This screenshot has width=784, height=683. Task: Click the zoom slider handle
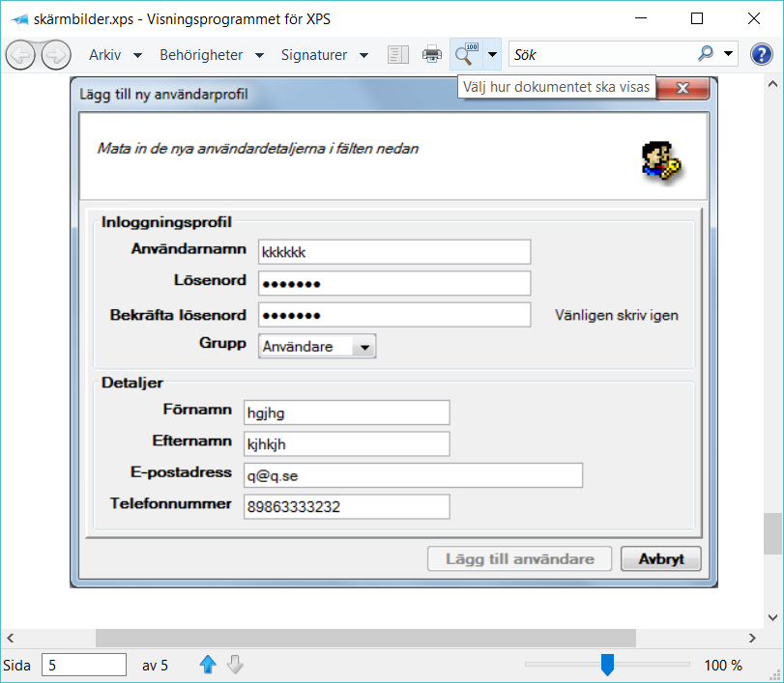(607, 665)
